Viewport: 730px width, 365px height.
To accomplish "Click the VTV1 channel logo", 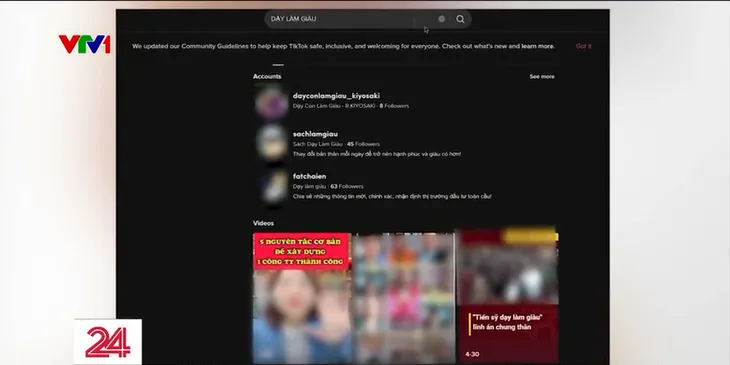I will [x=85, y=44].
